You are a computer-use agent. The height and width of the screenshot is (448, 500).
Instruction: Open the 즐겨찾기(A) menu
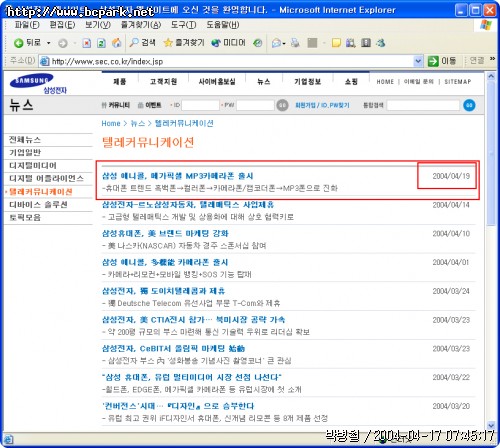tap(141, 25)
